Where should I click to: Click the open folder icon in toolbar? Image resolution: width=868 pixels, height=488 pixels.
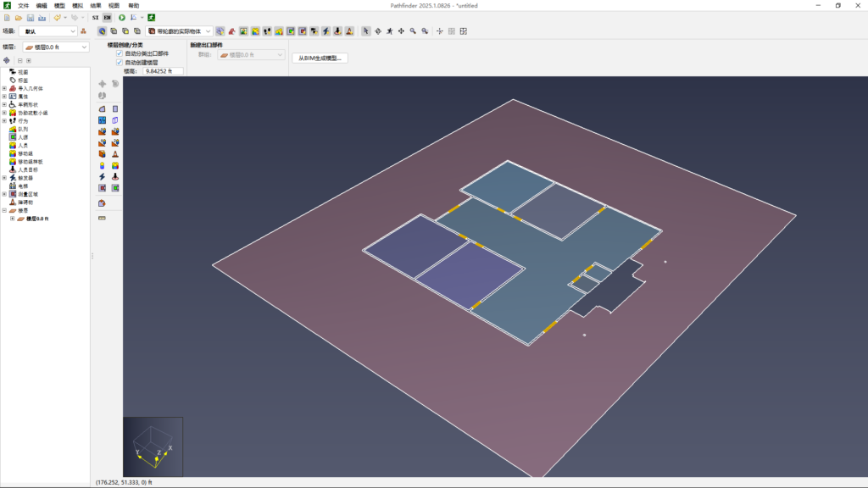pyautogui.click(x=19, y=17)
